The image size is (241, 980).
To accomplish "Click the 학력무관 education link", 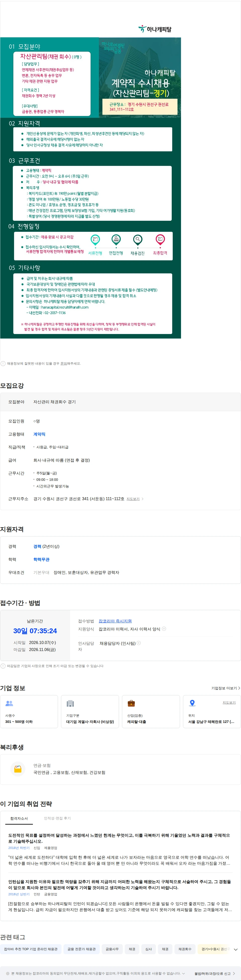I will click(x=42, y=559).
